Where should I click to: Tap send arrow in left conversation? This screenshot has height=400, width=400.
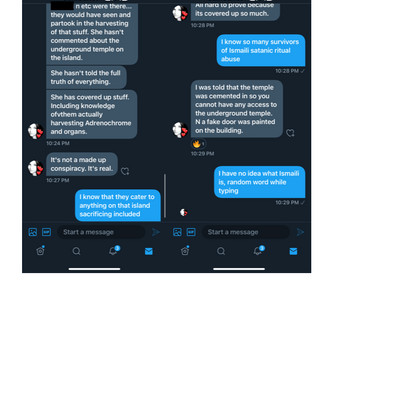point(156,232)
